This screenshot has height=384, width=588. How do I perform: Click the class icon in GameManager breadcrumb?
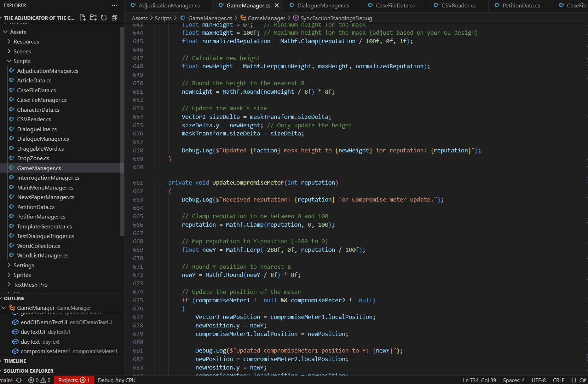(243, 18)
